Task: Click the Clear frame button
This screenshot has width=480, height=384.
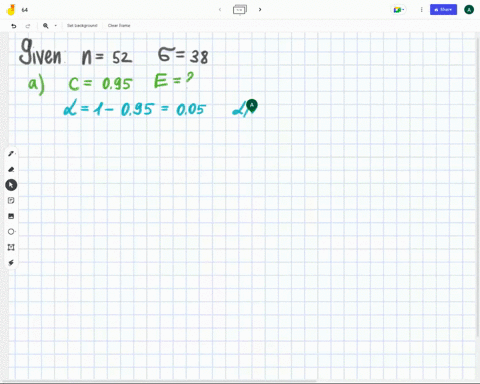Action: click(x=119, y=26)
